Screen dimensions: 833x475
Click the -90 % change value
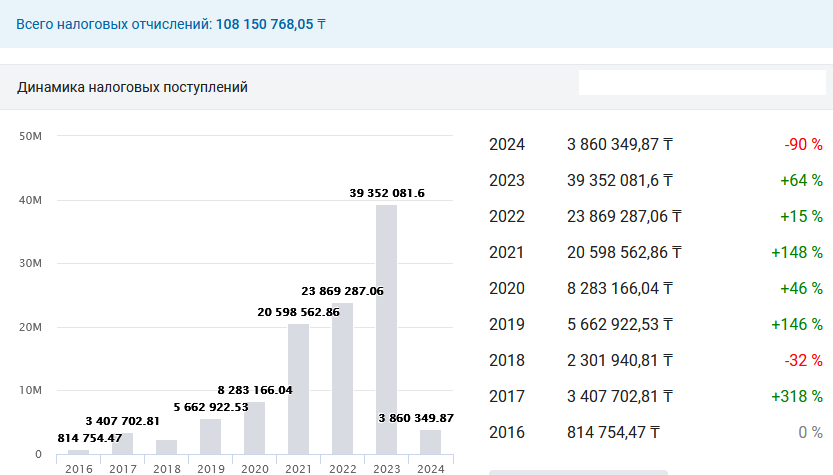pos(803,144)
